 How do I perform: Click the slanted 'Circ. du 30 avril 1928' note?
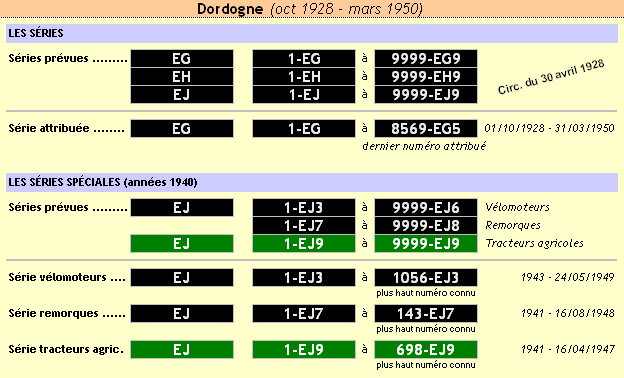click(x=551, y=77)
